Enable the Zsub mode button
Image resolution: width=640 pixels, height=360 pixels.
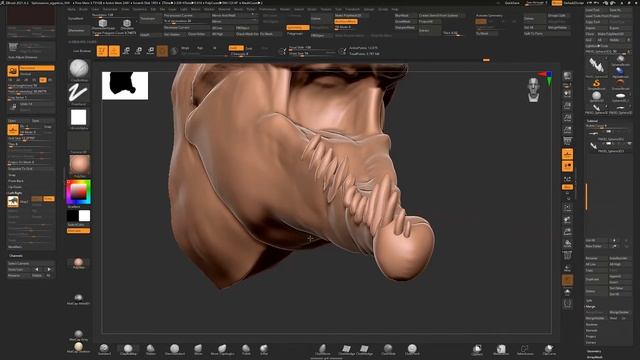(249, 48)
